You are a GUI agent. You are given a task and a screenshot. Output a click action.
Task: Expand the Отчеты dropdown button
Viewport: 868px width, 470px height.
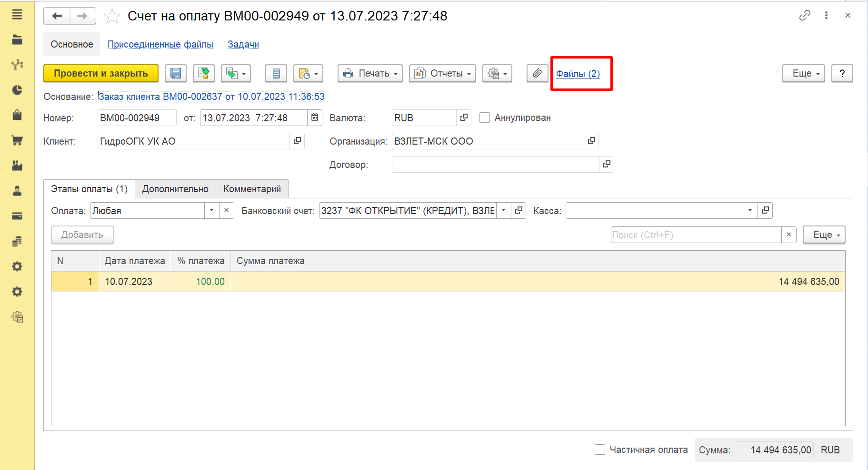point(442,73)
